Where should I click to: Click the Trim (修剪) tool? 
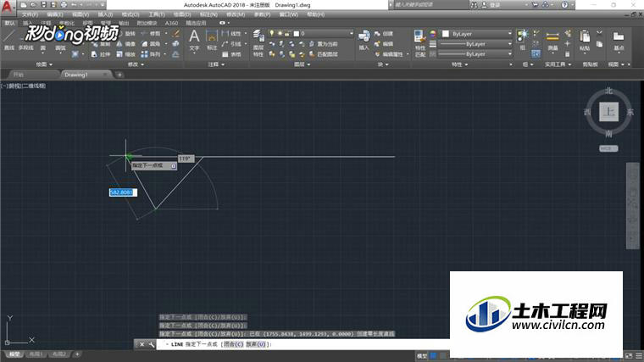[x=150, y=34]
